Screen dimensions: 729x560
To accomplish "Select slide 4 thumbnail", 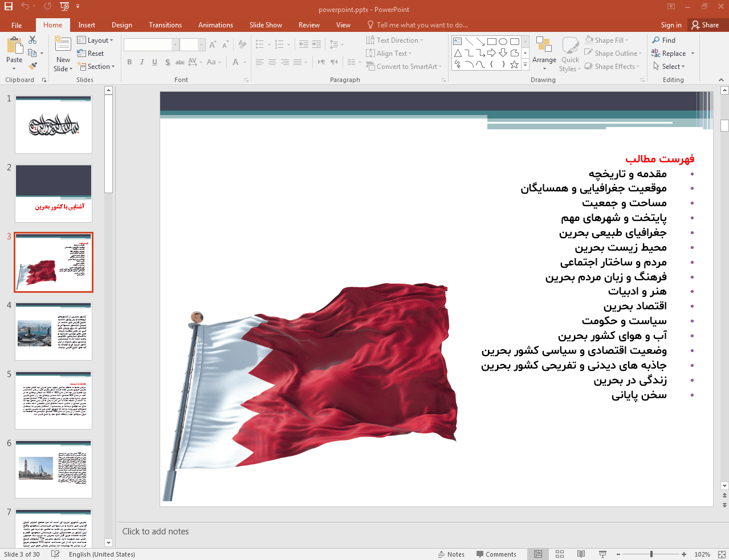I will pos(54,331).
